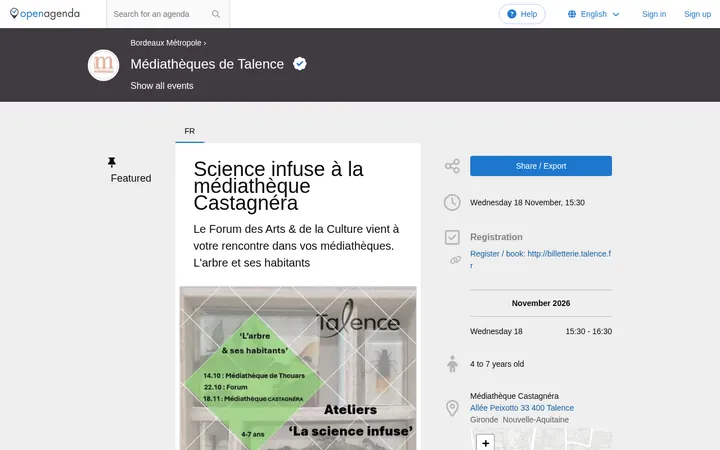
Task: Open Allée Peixotto 33 400 Talence address link
Action: point(522,408)
